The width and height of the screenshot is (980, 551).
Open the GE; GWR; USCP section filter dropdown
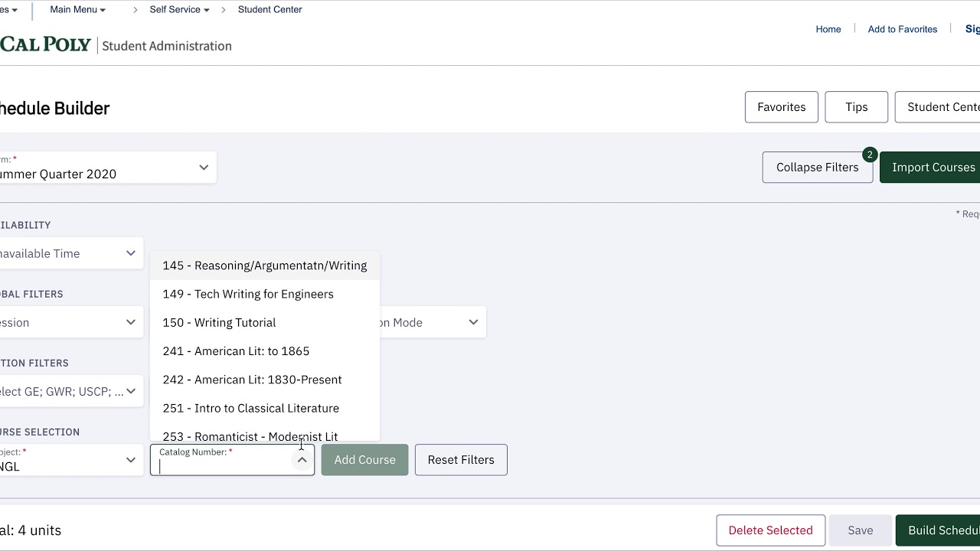click(x=130, y=391)
